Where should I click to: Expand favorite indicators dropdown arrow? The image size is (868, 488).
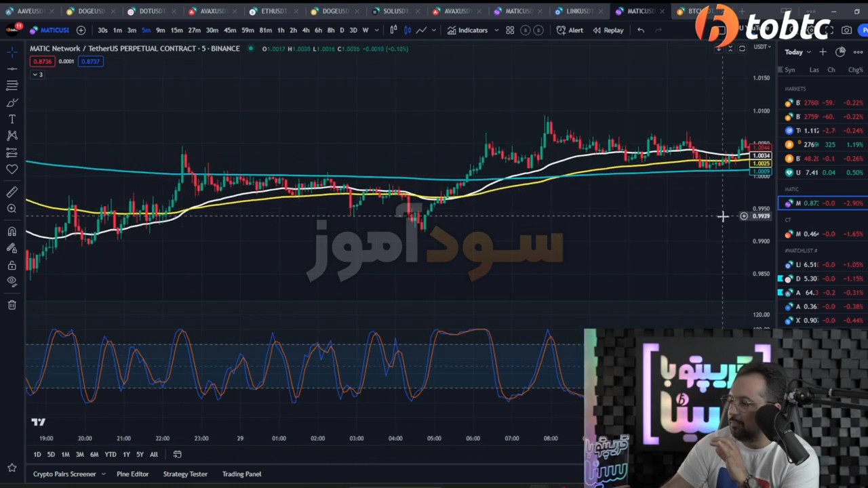(496, 30)
